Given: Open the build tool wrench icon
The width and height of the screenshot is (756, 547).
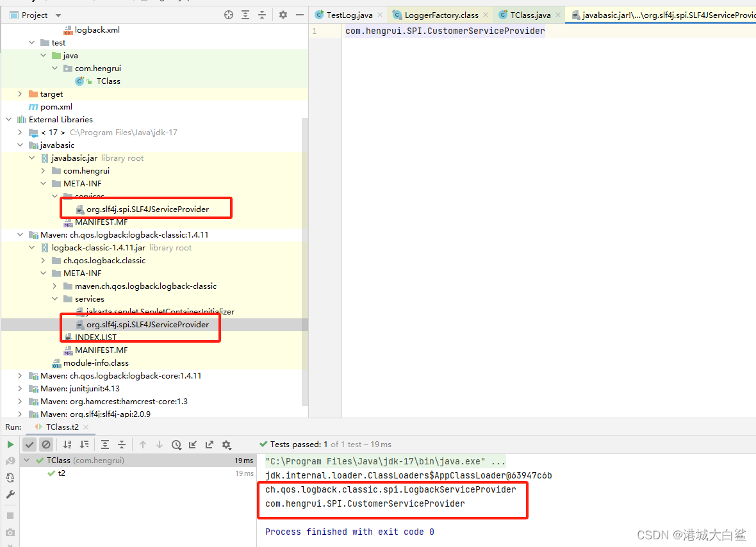Looking at the screenshot, I should (10, 494).
